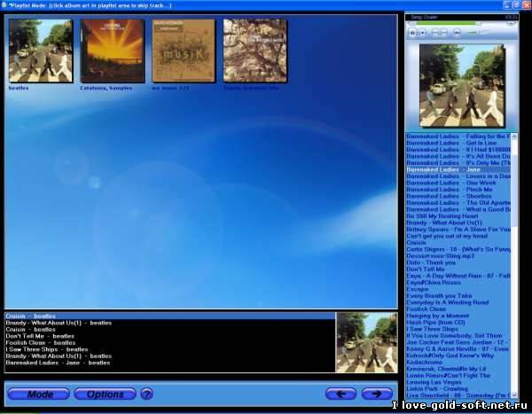Go to previous page with left arrow
This screenshot has width=532, height=414.
pos(340,394)
